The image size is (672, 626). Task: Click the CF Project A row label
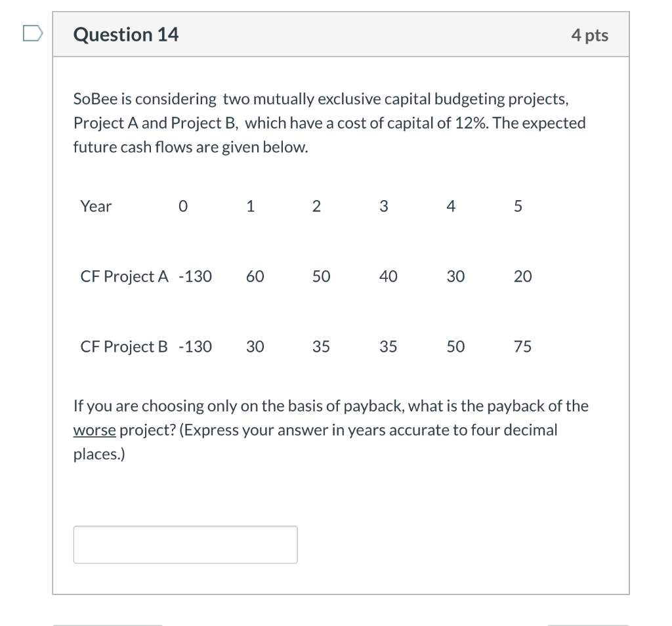tap(123, 276)
